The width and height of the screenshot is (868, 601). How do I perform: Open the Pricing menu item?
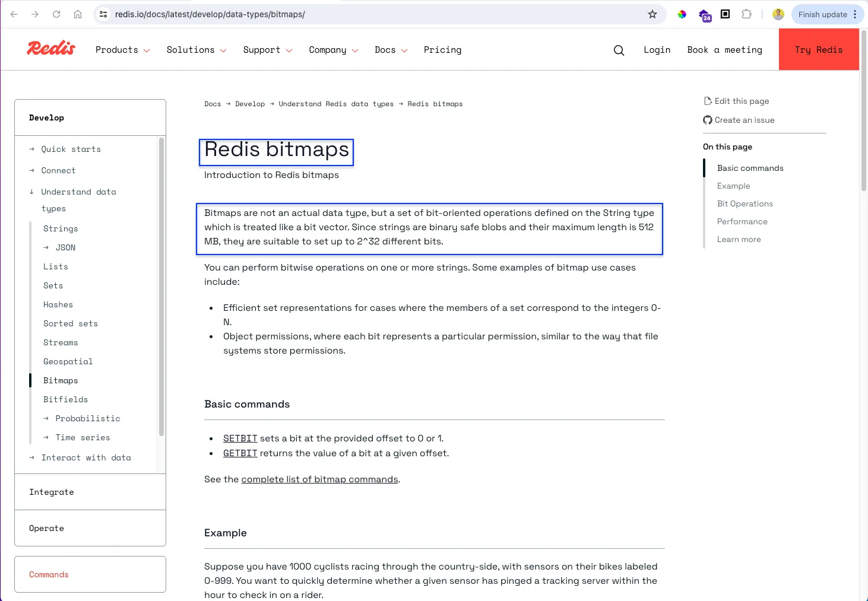tap(442, 50)
